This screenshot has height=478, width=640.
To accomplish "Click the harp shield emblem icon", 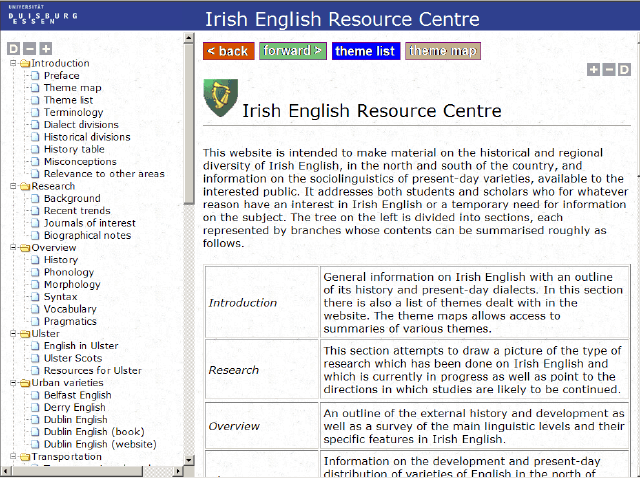I will [x=215, y=98].
